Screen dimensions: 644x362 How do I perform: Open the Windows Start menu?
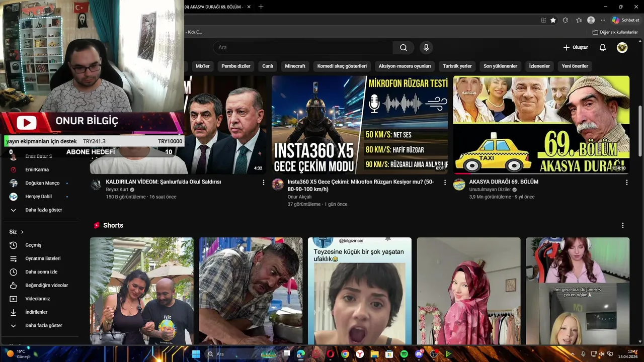tap(196, 354)
